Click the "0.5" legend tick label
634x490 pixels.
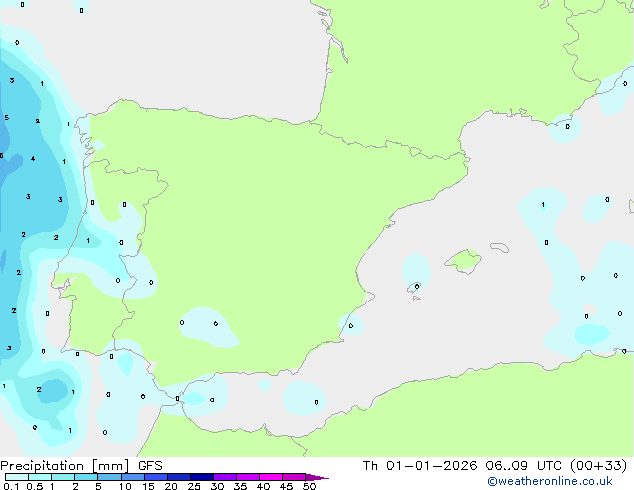(x=34, y=486)
